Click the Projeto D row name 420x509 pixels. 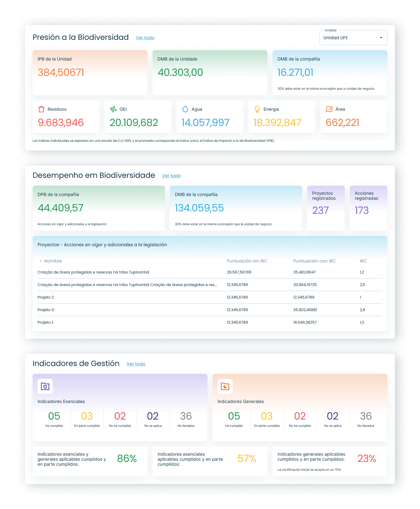pyautogui.click(x=46, y=310)
